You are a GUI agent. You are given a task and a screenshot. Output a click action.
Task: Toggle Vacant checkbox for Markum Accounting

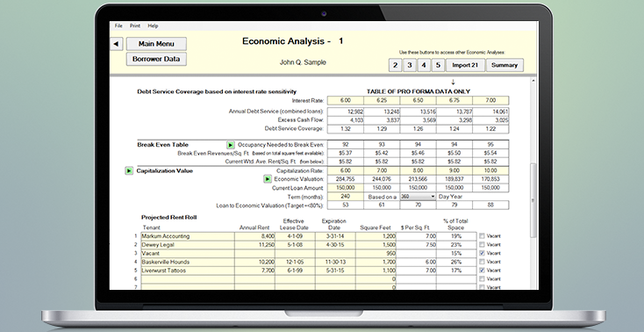pos(482,236)
